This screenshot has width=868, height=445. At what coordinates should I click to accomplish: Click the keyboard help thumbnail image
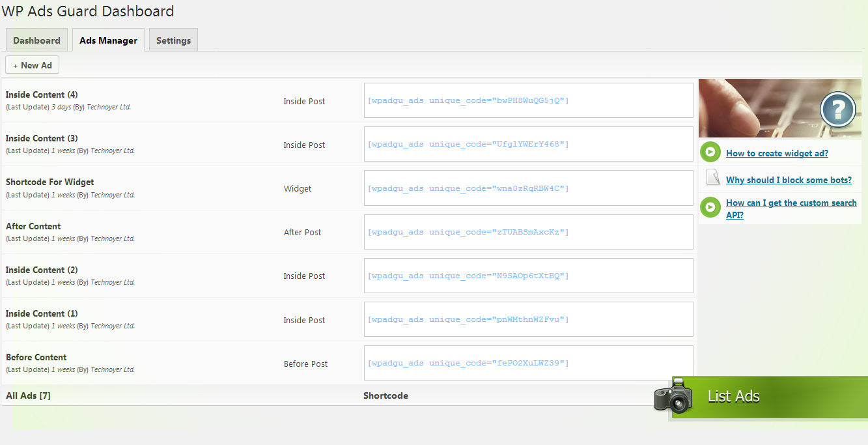click(755, 108)
